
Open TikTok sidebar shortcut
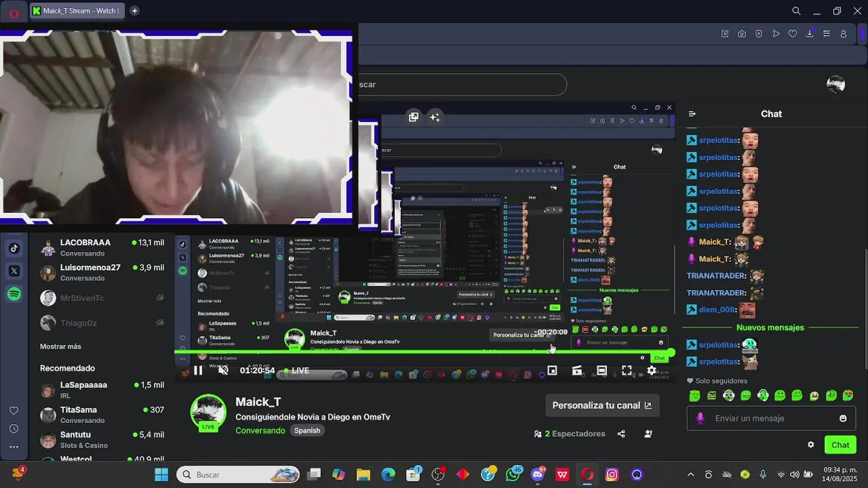[x=14, y=248]
